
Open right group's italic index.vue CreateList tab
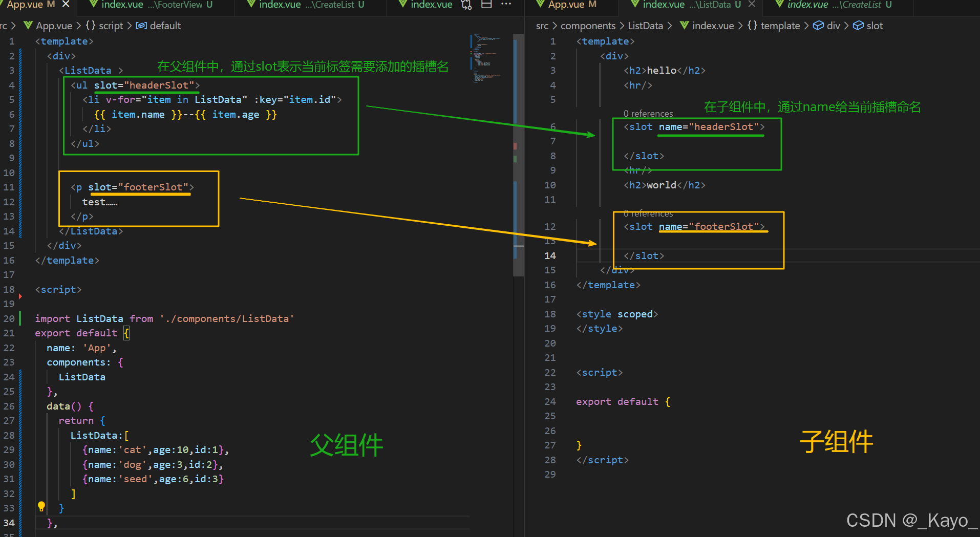coord(834,5)
